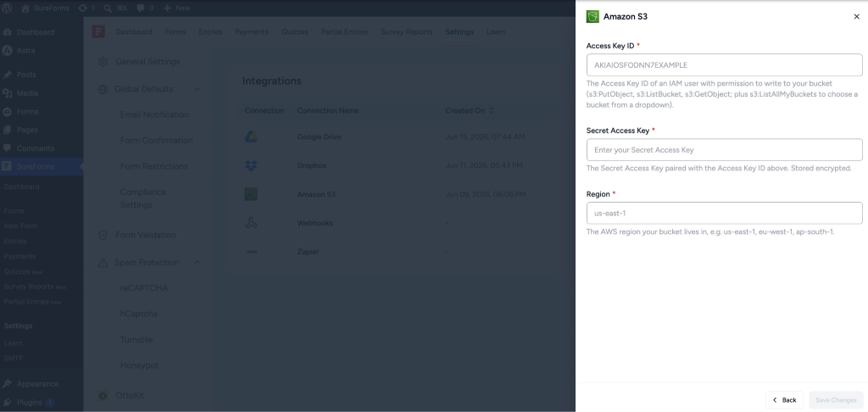Image resolution: width=868 pixels, height=412 pixels.
Task: Switch to the Payments tab
Action: 252,31
